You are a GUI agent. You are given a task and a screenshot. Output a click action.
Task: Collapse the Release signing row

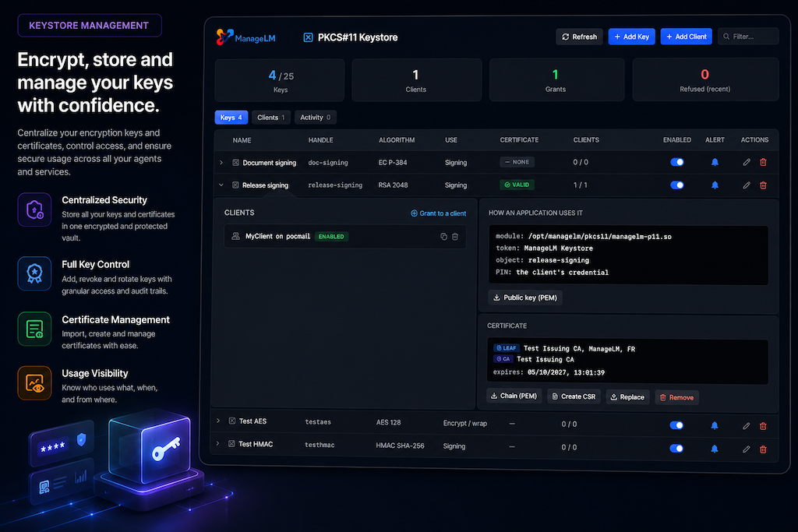[x=221, y=185]
